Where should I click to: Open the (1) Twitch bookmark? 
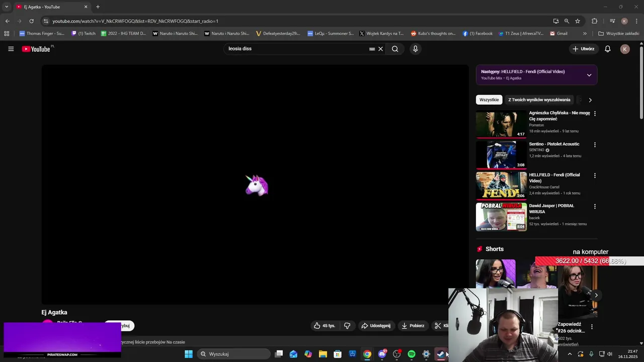pos(84,34)
